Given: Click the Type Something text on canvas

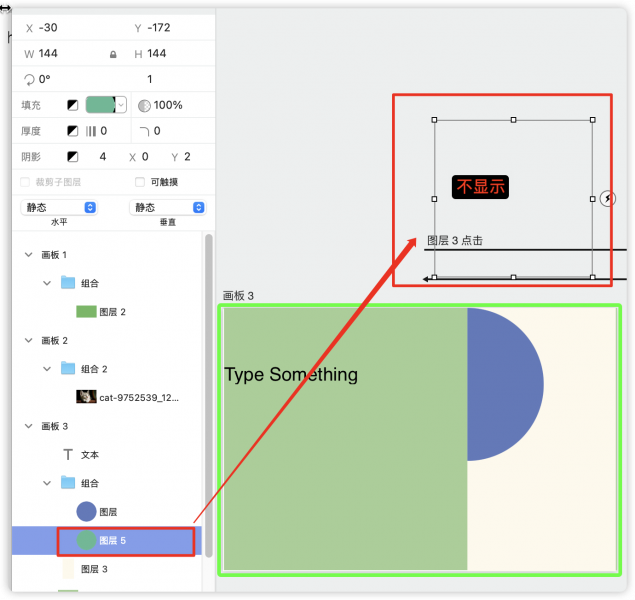Looking at the screenshot, I should [291, 375].
